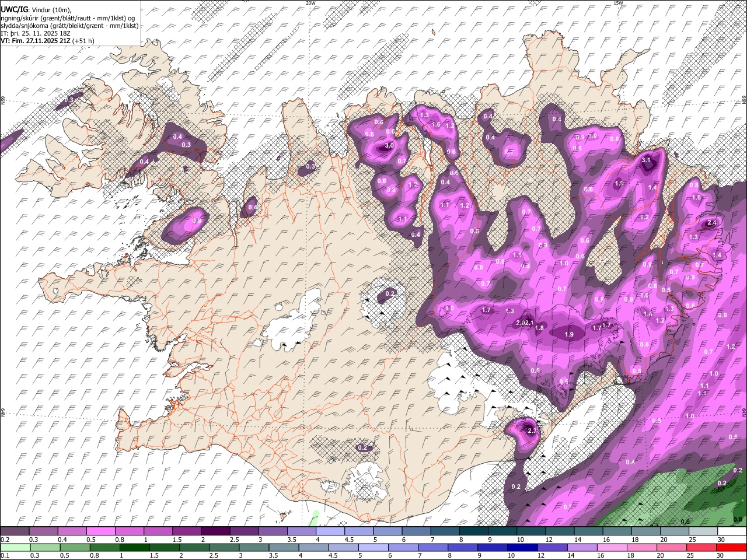The width and height of the screenshot is (747, 560).
Task: Select the bright pink 0.5 snow legend swatch
Action: tap(100, 531)
